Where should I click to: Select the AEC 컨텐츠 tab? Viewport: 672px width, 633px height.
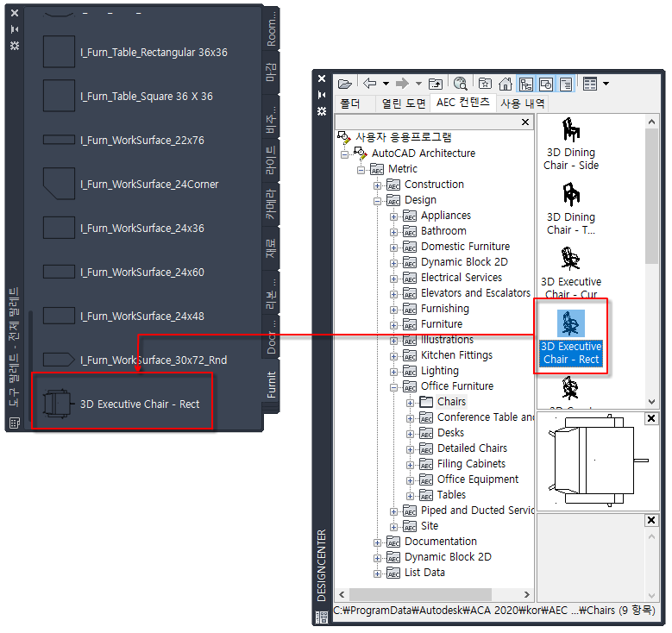pyautogui.click(x=463, y=102)
